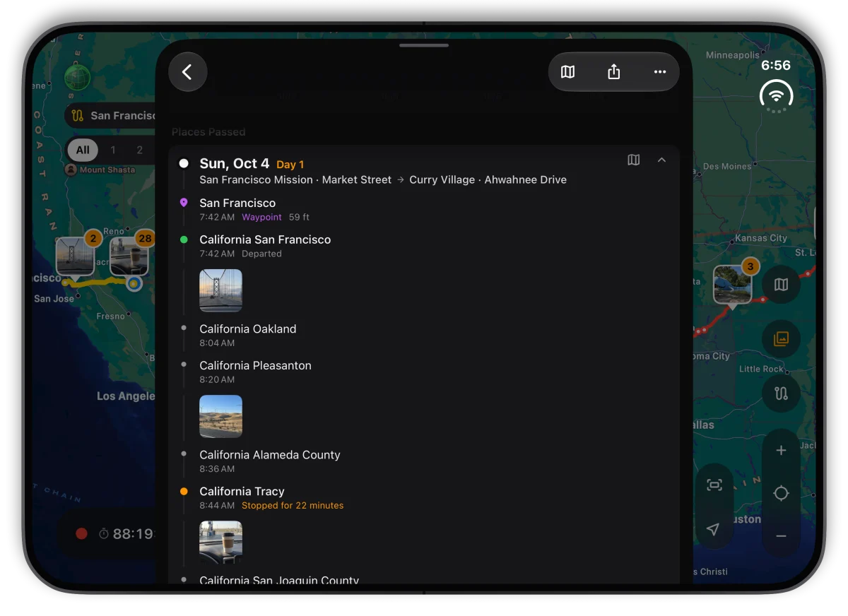This screenshot has width=848, height=616.
Task: Select the California Pleasanton entry
Action: pyautogui.click(x=424, y=372)
